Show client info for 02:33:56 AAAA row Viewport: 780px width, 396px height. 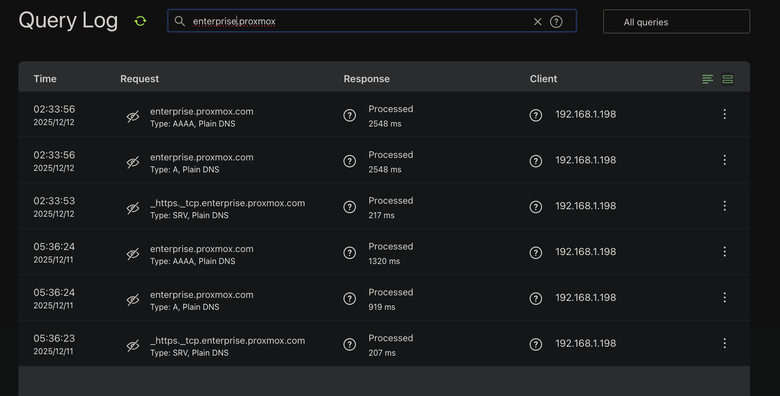click(x=536, y=115)
